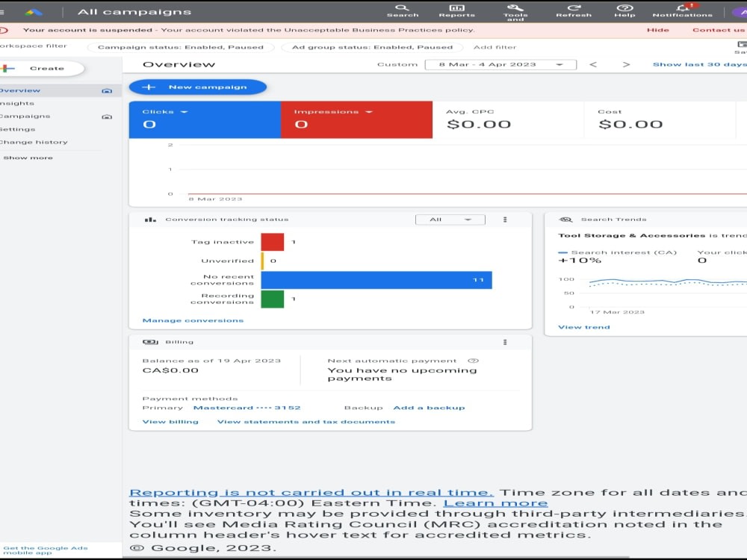747x560 pixels.
Task: Click the Search Trends icon
Action: [x=565, y=220]
